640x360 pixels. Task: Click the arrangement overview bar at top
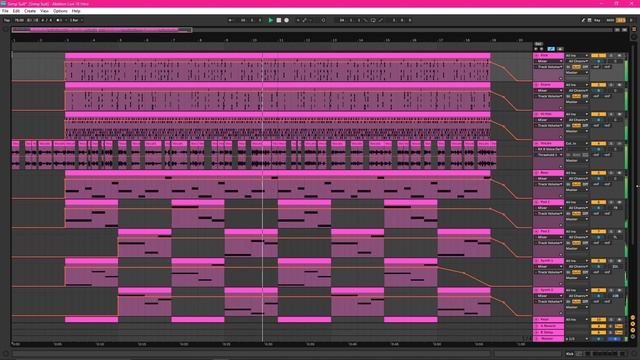(312, 30)
